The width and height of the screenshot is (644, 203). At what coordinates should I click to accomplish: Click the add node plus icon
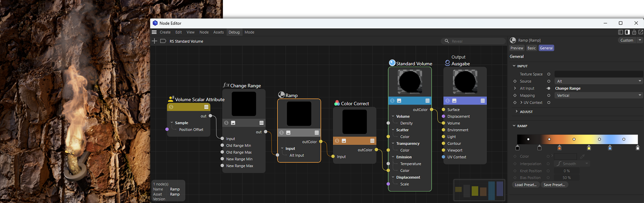(155, 41)
